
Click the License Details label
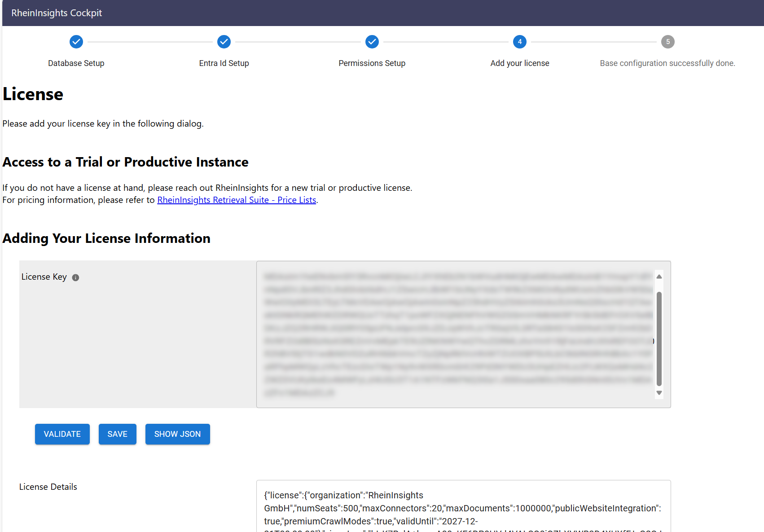point(48,487)
